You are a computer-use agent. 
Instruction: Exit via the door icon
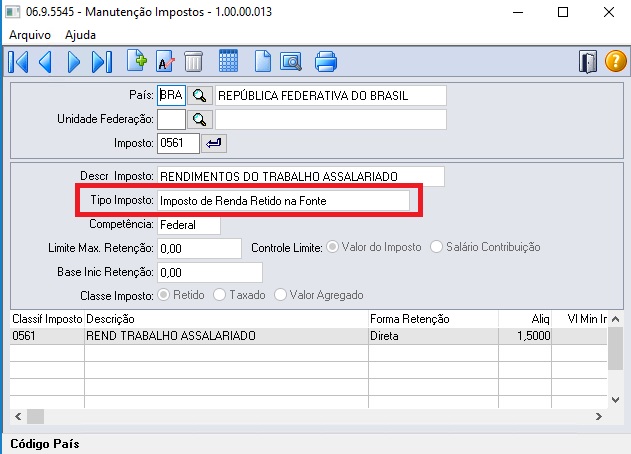(x=588, y=62)
